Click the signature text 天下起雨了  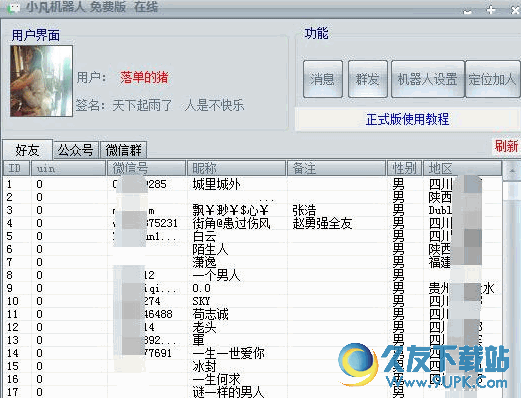tap(142, 105)
